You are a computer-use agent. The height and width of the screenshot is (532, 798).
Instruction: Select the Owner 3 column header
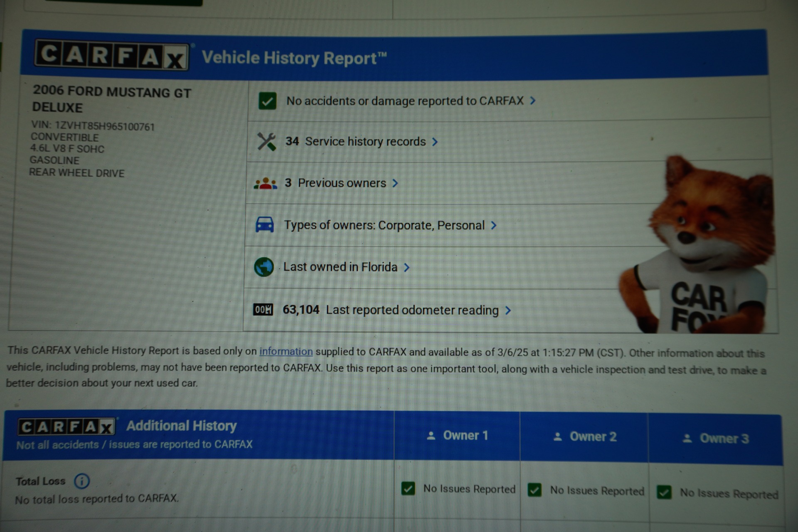pyautogui.click(x=716, y=438)
